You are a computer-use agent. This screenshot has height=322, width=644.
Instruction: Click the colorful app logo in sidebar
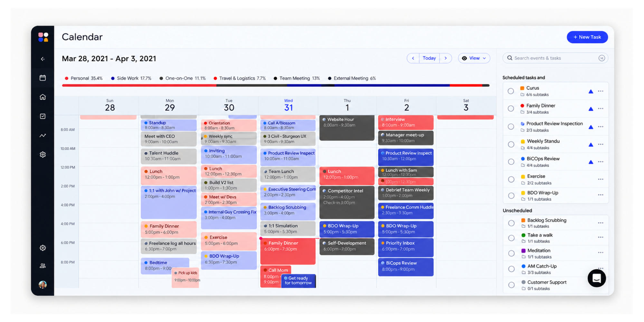(43, 37)
